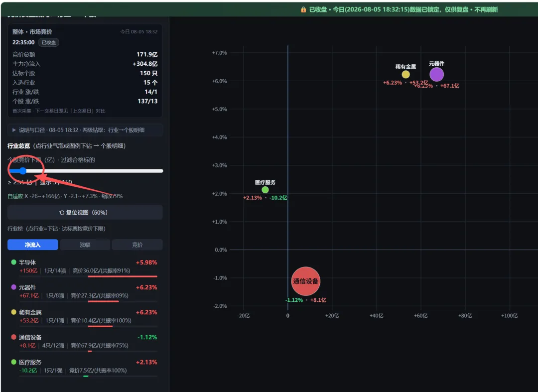
Task: Click the 稀有金属 yellow bubble in chart
Action: 405,74
